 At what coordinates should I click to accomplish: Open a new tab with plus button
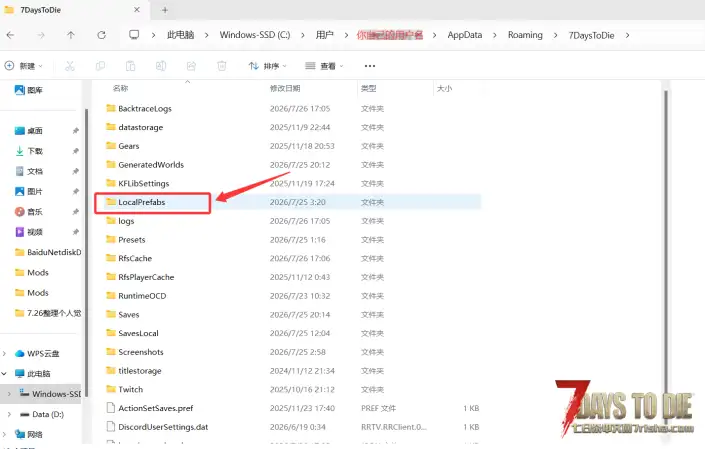[165, 10]
